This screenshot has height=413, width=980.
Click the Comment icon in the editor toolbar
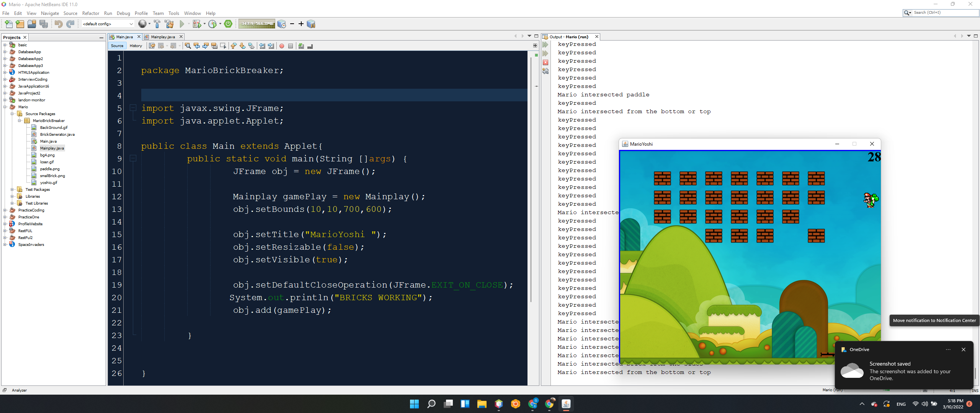301,46
